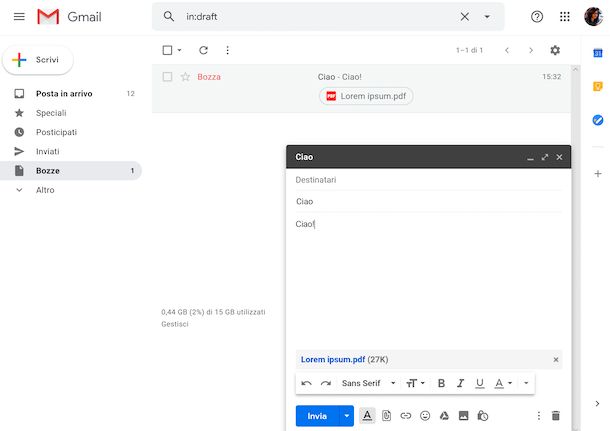The image size is (610, 431).
Task: Tick the checkbox for the Bozza email
Action: tap(168, 77)
